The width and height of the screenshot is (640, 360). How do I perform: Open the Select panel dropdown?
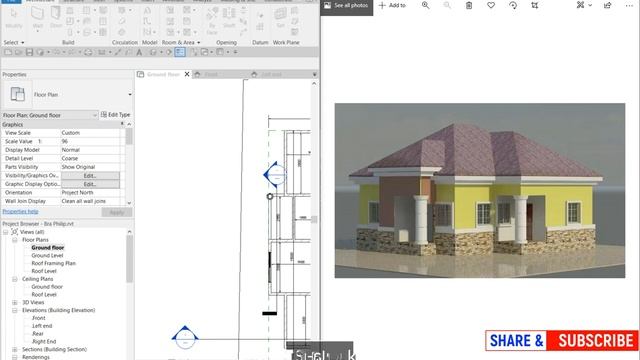tap(14, 42)
